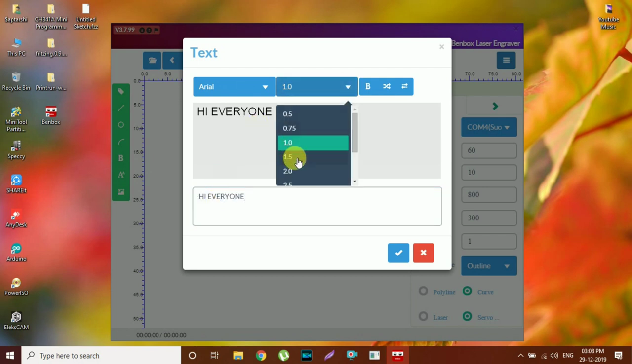Open Task View in the taskbar
Viewport: 632px width, 364px height.
point(215,355)
